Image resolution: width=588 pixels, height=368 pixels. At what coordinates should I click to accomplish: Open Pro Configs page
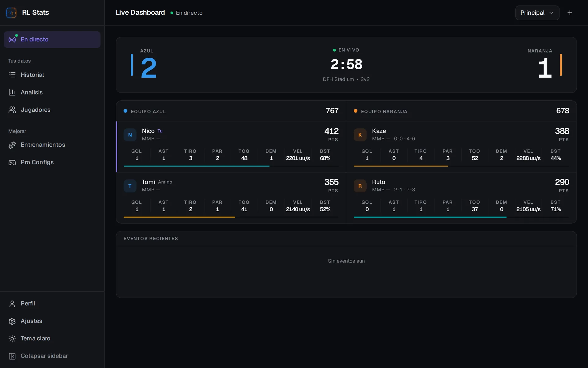52,162
